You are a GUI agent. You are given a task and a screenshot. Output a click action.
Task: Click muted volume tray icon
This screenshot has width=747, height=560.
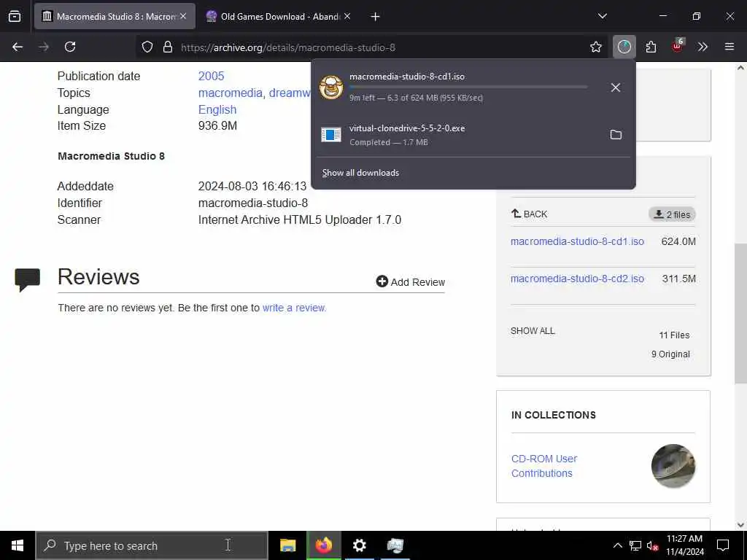point(653,545)
